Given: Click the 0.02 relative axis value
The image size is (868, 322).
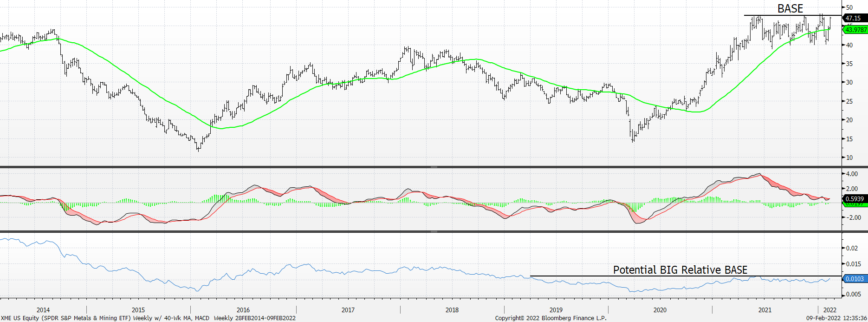Looking at the screenshot, I should point(852,248).
